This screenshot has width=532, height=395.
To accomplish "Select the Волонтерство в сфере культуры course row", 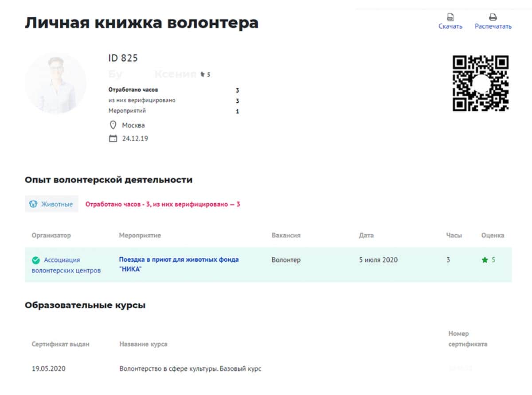I will (x=190, y=368).
